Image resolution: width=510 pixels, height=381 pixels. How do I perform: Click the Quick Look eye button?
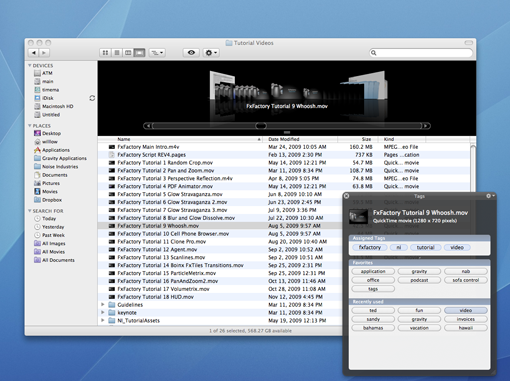(x=191, y=53)
